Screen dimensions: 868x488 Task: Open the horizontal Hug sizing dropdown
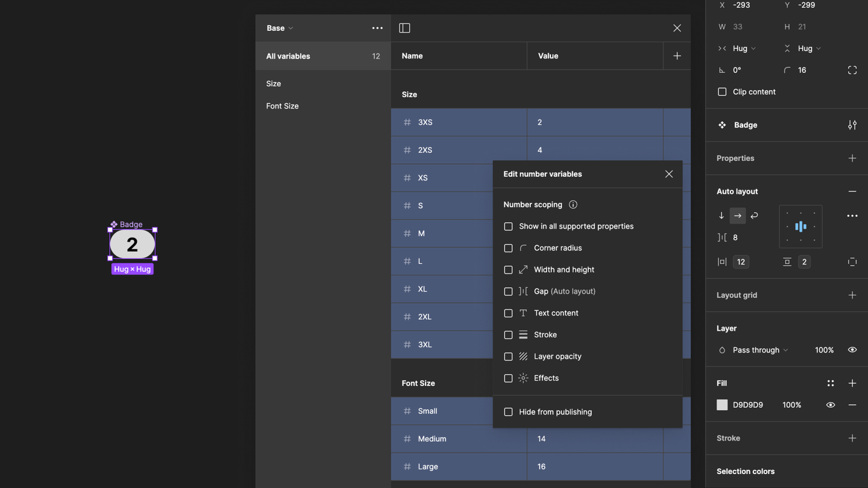coord(744,48)
